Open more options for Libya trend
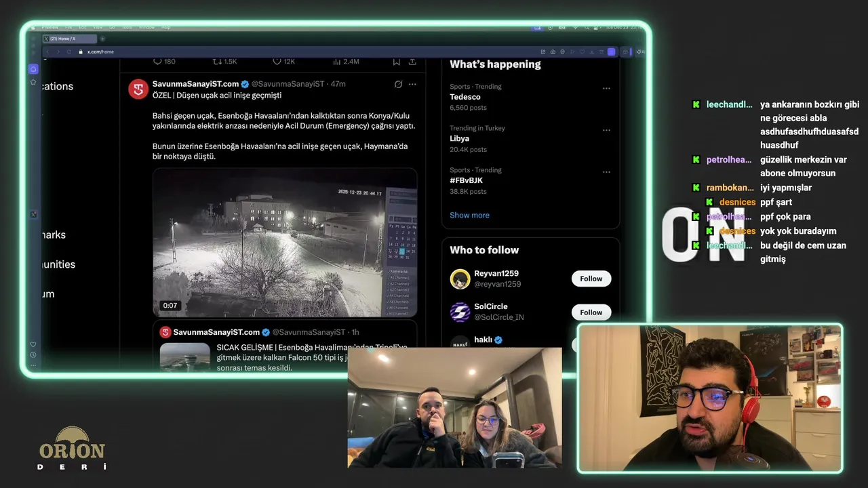Screen dimensions: 868x488 (x=606, y=130)
